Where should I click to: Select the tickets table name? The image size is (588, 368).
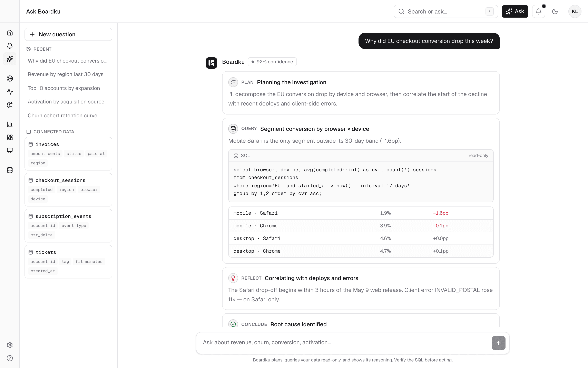46,252
